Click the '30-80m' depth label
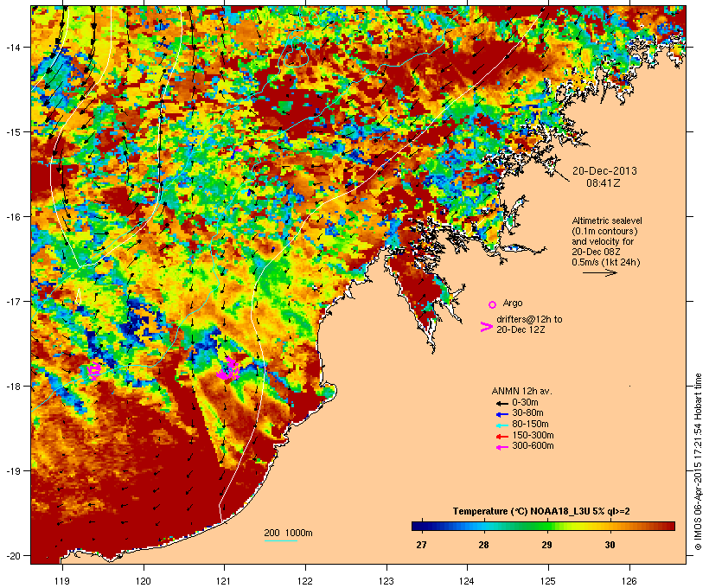 click(527, 413)
